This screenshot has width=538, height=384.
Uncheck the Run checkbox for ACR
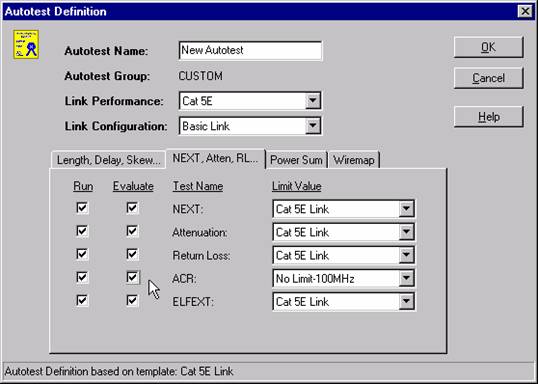82,277
